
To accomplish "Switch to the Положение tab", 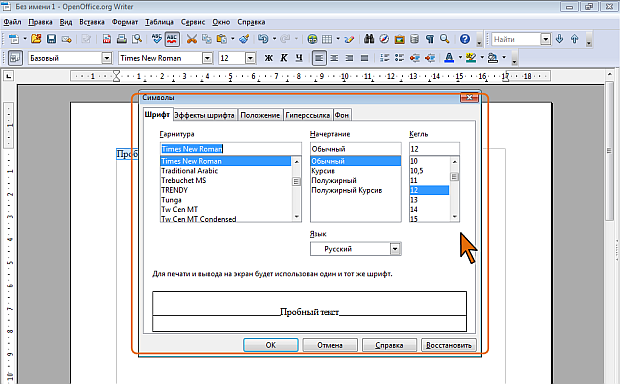I will pos(260,115).
